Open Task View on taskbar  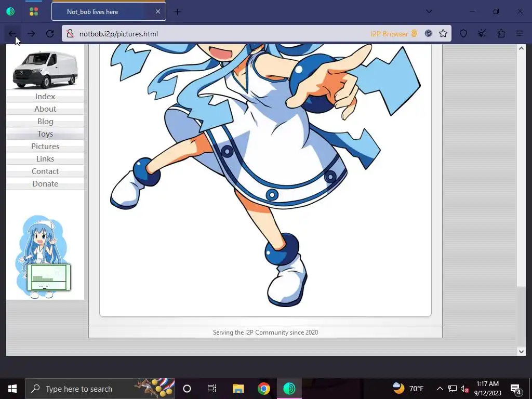(212, 389)
